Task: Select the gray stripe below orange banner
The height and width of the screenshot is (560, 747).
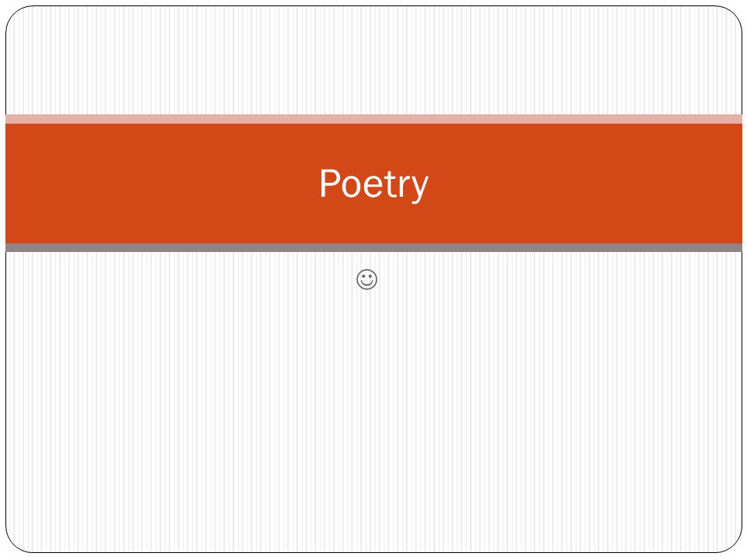Action: [x=374, y=247]
